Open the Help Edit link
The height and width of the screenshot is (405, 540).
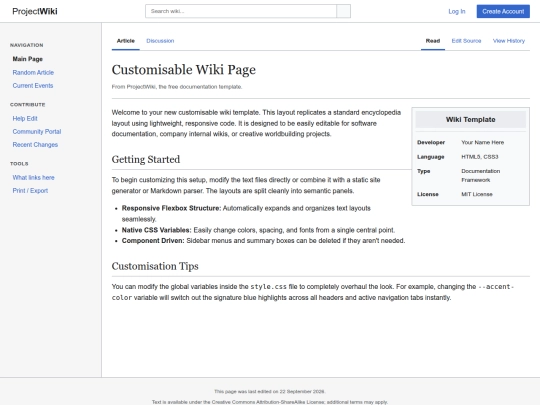[x=25, y=118]
